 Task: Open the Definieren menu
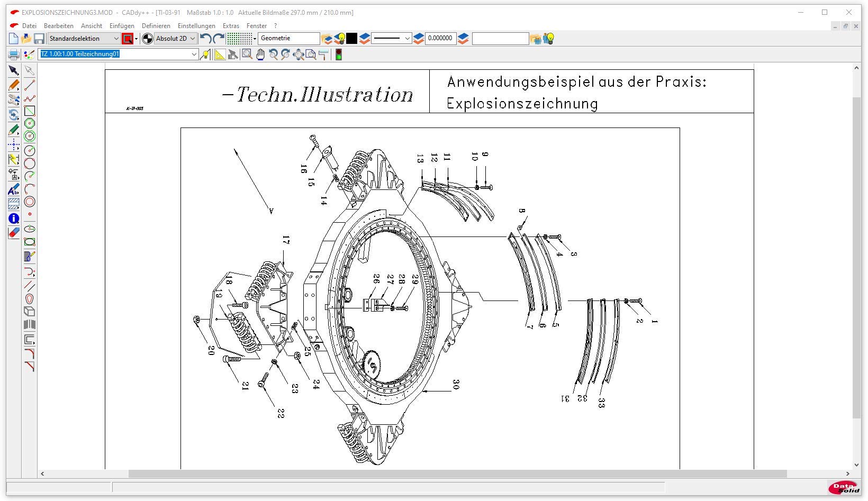(x=156, y=25)
